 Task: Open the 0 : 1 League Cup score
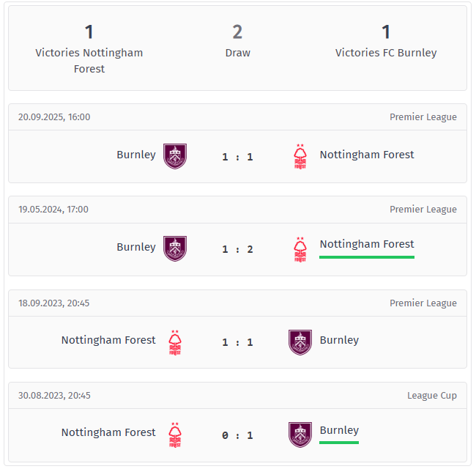pyautogui.click(x=237, y=435)
